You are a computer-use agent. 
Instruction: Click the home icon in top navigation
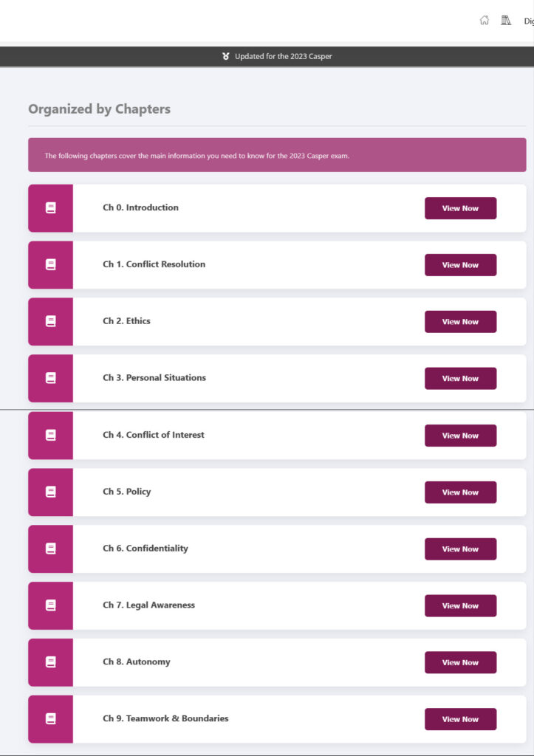coord(485,21)
